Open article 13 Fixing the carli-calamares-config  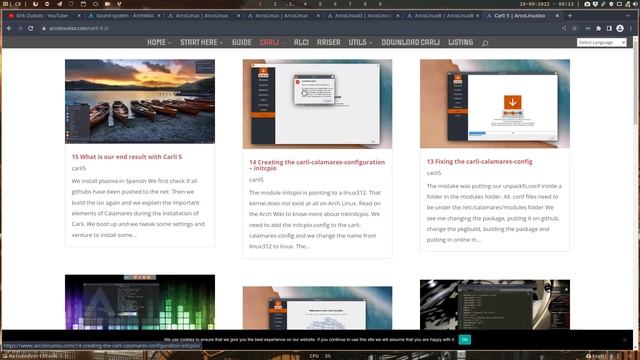click(x=479, y=162)
